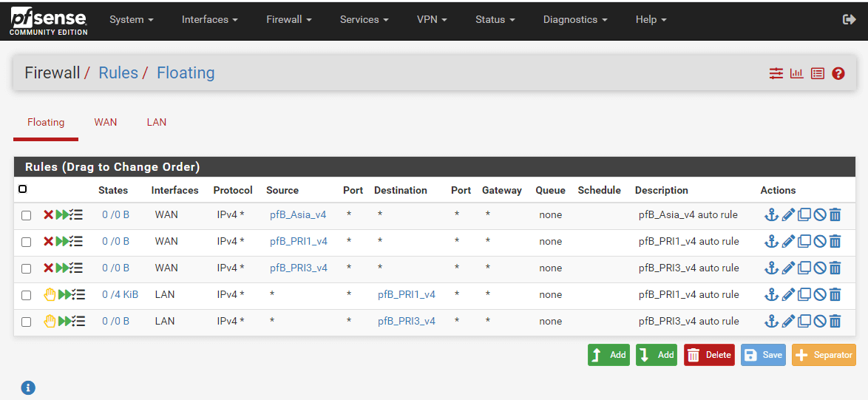
Task: Open the help question mark icon
Action: point(838,73)
